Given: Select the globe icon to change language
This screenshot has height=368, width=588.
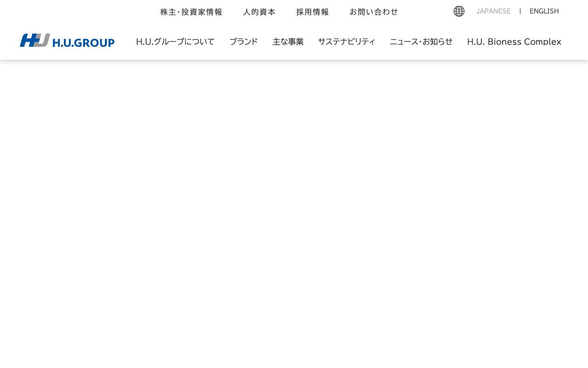Looking at the screenshot, I should coord(459,11).
